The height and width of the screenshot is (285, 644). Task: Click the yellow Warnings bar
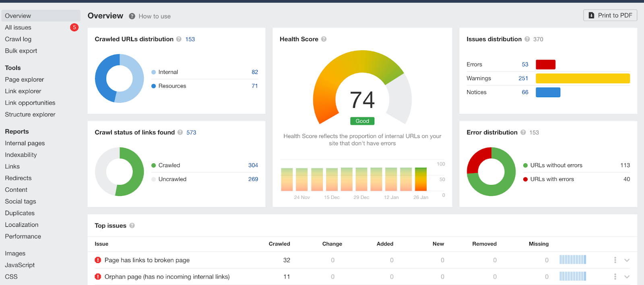[x=583, y=78]
